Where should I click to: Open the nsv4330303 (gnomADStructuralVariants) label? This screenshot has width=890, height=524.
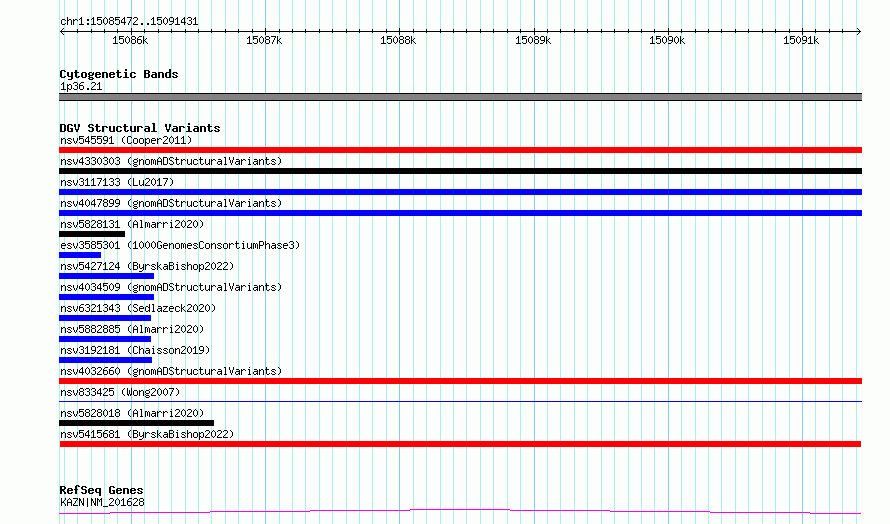[171, 161]
